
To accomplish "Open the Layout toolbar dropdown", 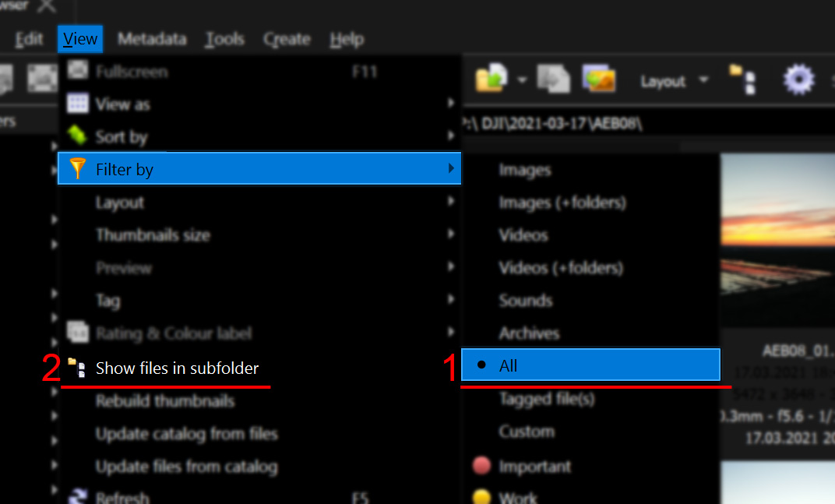I will coord(675,81).
